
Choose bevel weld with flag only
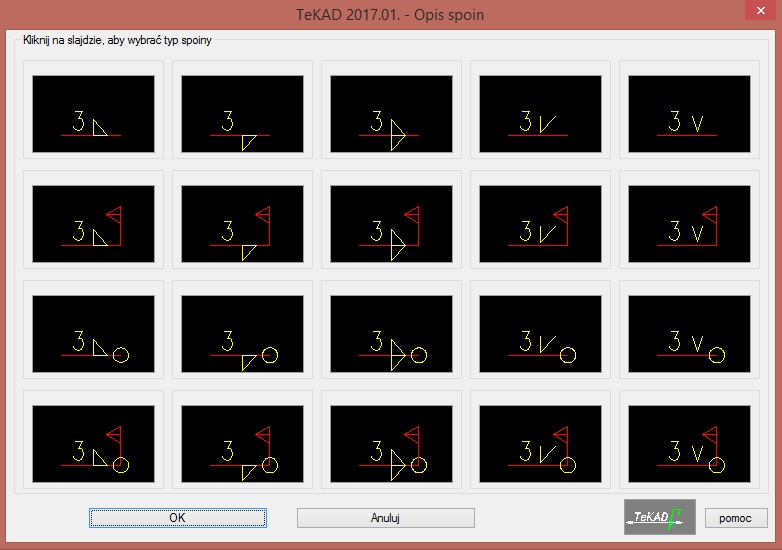click(x=540, y=224)
